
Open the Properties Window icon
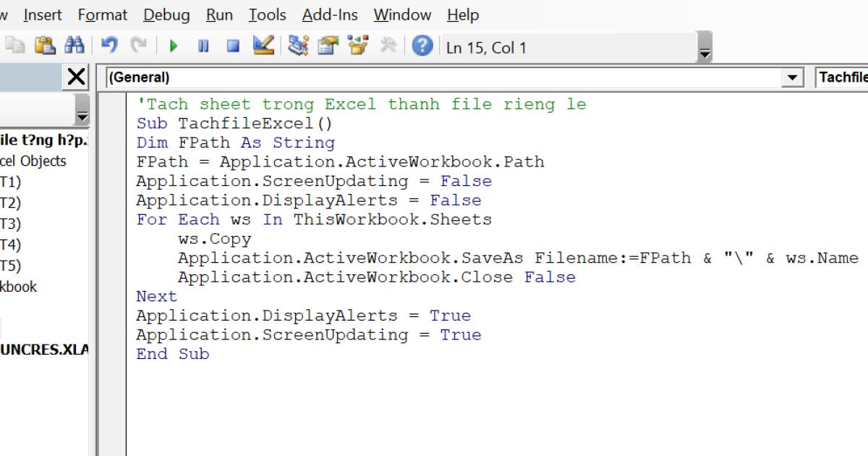click(327, 45)
